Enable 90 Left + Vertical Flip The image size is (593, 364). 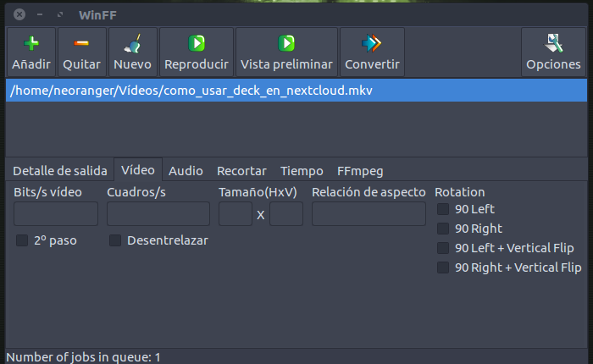pos(443,248)
